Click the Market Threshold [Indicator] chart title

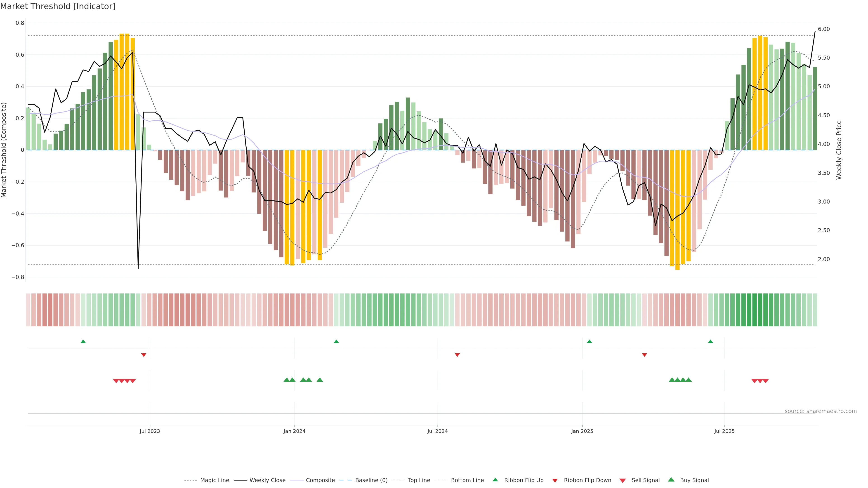[58, 6]
